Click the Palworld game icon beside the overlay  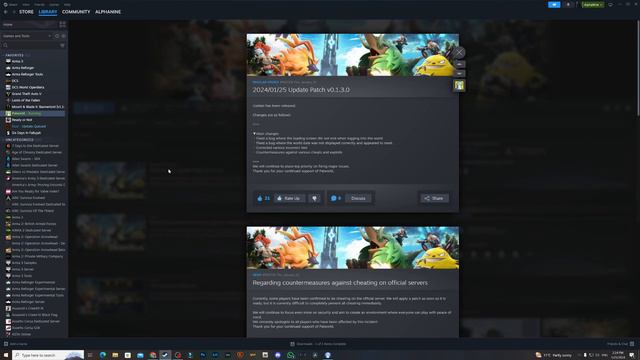tap(459, 86)
